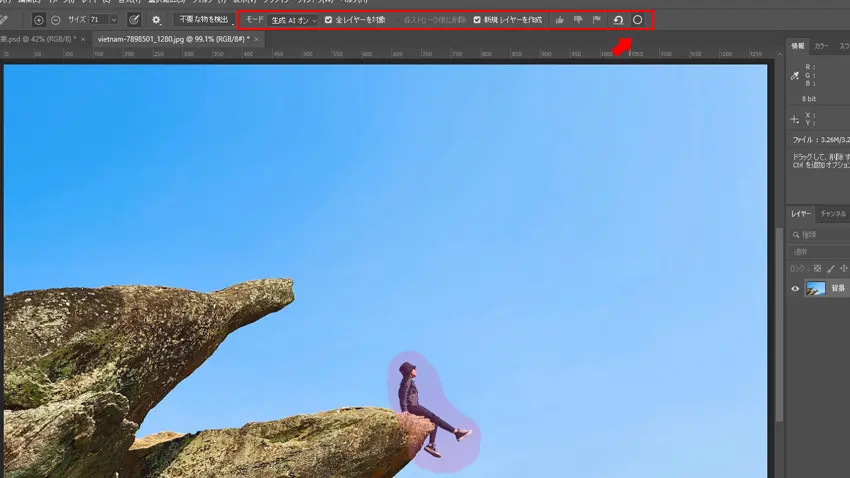Click the add-to-selection plus brush icon
The width and height of the screenshot is (850, 478).
(39, 20)
